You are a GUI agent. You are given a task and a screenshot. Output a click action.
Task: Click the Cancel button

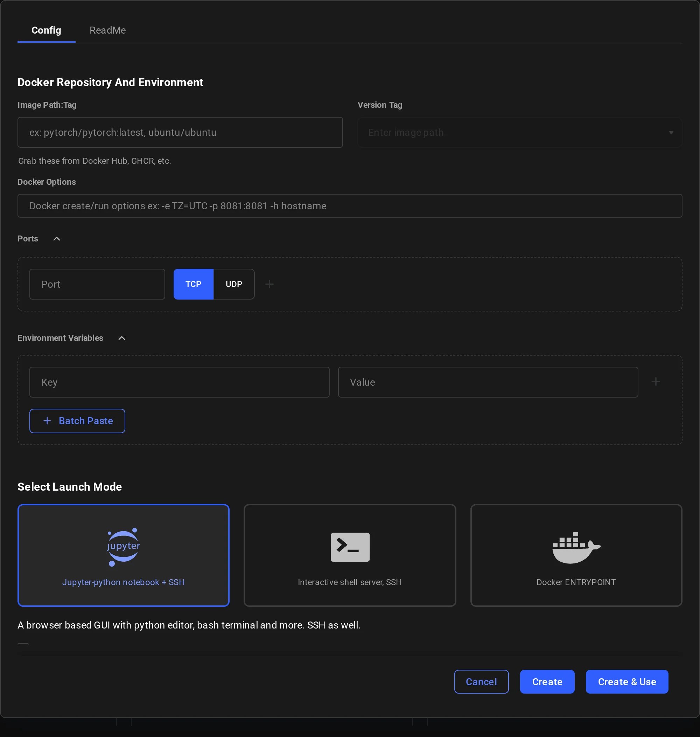click(481, 682)
